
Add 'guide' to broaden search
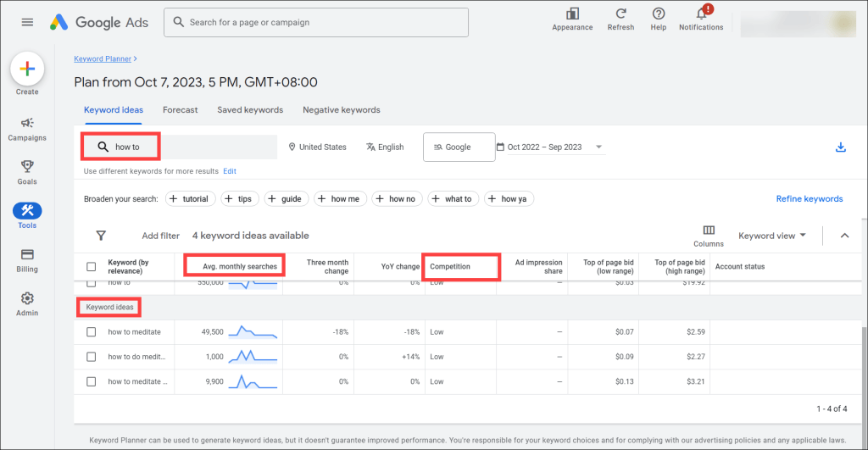(x=287, y=198)
